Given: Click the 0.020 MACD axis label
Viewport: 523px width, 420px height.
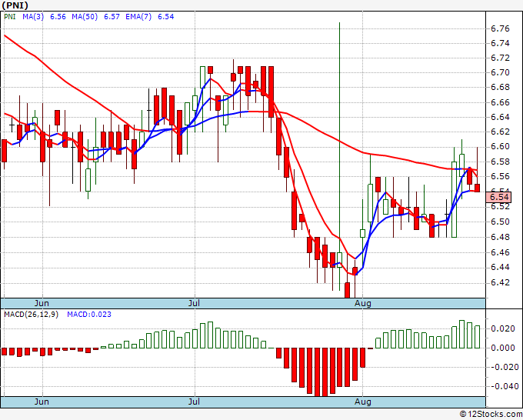Looking at the screenshot, I should pyautogui.click(x=503, y=328).
